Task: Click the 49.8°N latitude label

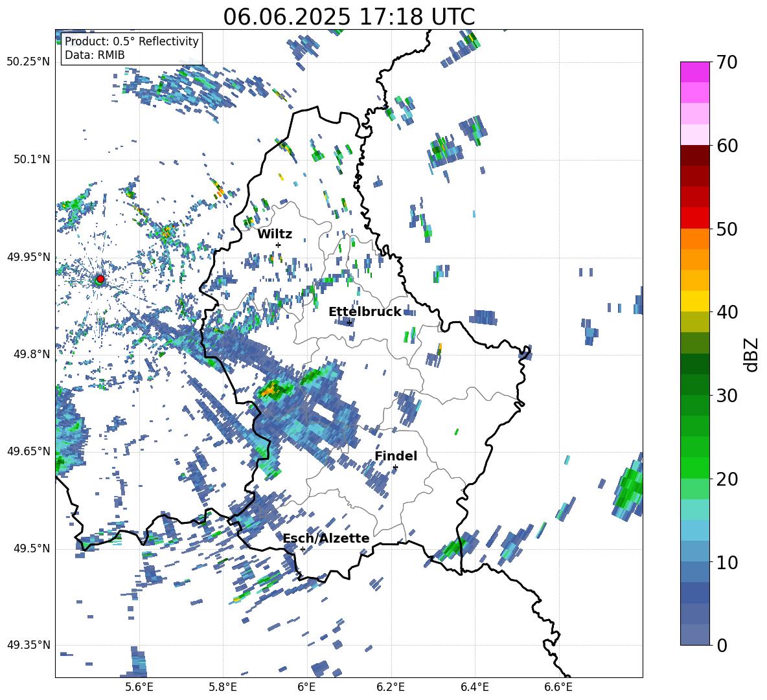Action: point(32,354)
